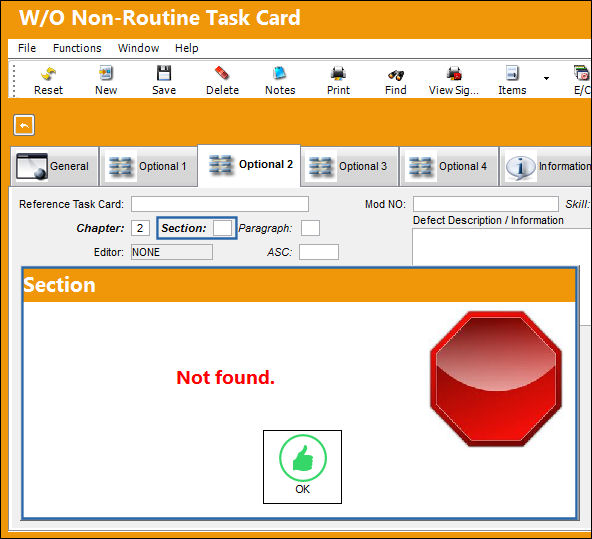Image resolution: width=592 pixels, height=539 pixels.
Task: Switch to the Optional 3 tab
Action: coord(350,166)
